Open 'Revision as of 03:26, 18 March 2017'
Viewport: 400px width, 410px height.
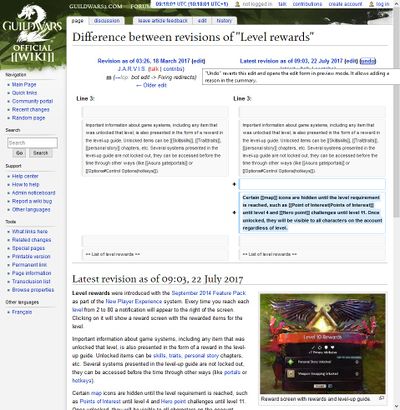click(x=144, y=61)
